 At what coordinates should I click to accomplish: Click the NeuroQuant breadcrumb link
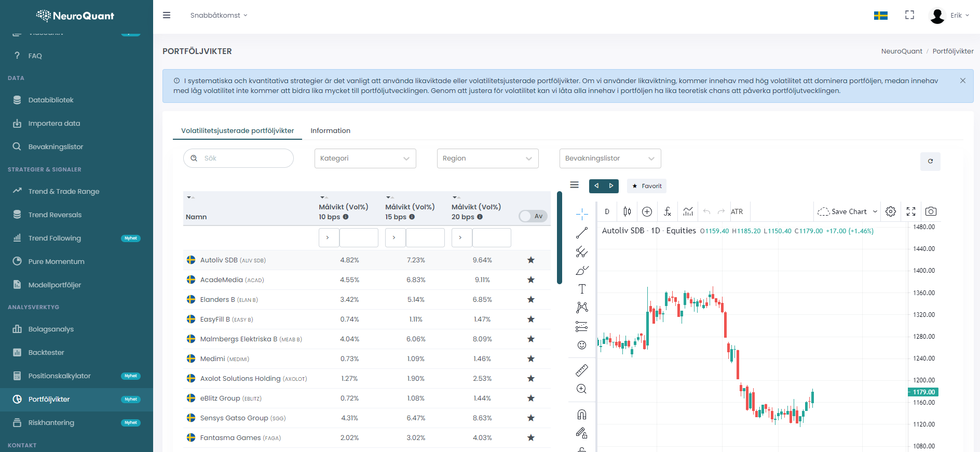pos(902,51)
